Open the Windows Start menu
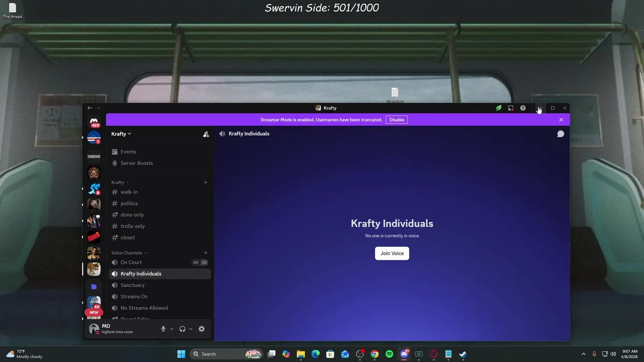 pos(181,354)
